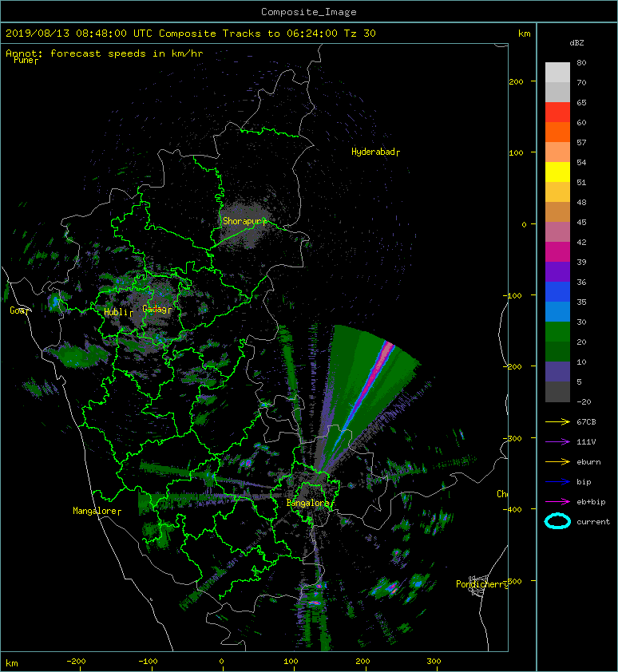Select the light gray swatch between 80 and 70
618x672 pixels.
557,73
